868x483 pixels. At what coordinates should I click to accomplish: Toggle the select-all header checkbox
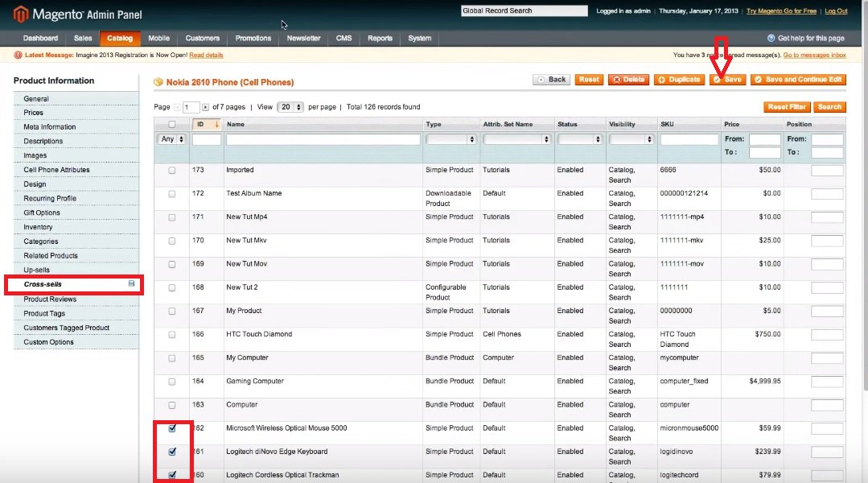(x=171, y=125)
